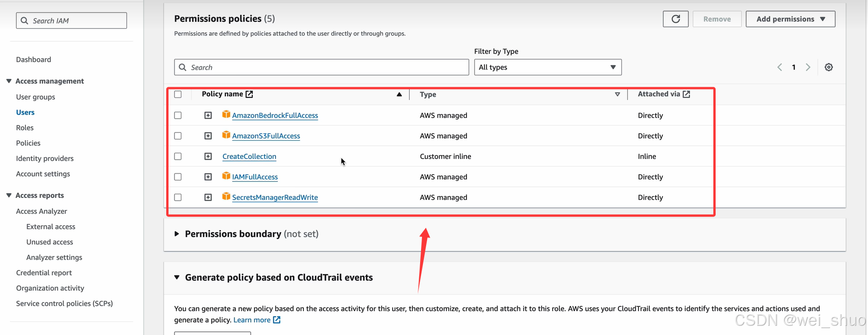The width and height of the screenshot is (868, 335).
Task: Open Analyzer settings in the sidebar
Action: point(54,257)
